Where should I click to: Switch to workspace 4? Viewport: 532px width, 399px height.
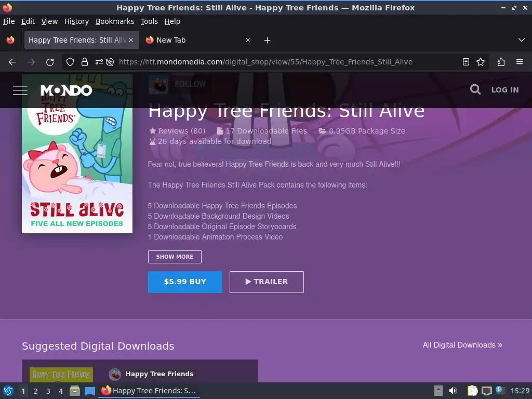point(61,391)
